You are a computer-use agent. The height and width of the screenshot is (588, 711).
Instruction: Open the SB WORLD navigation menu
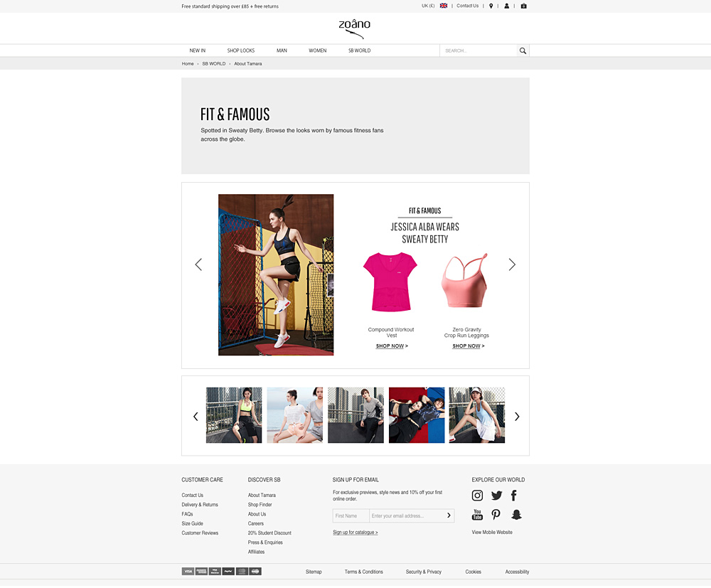click(359, 50)
